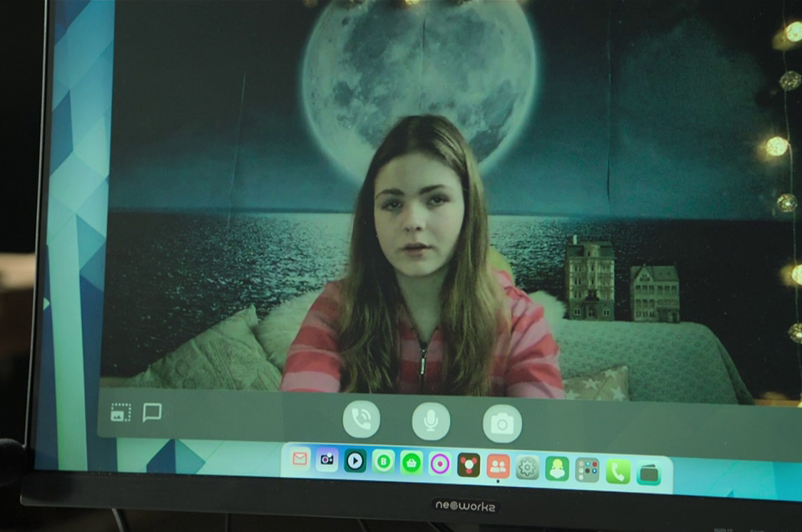Mute the microphone in the video call
Viewport: 802px width, 532px height.
pos(431,421)
